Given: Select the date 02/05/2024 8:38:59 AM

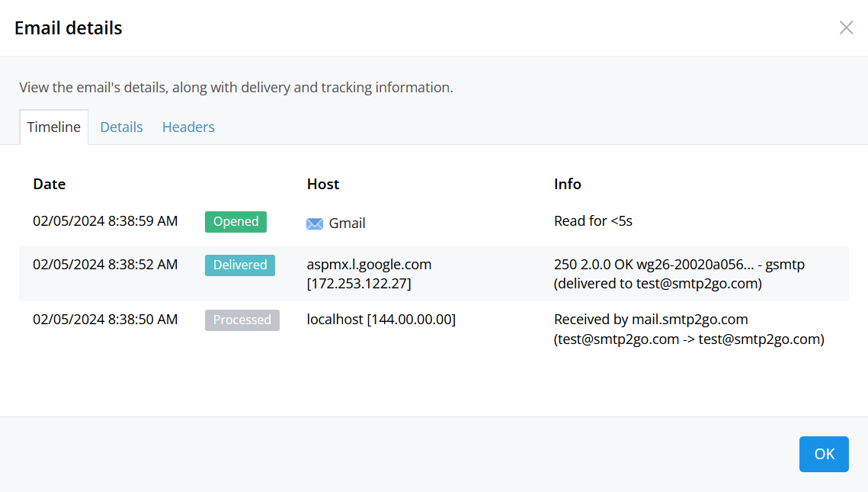Looking at the screenshot, I should 105,221.
